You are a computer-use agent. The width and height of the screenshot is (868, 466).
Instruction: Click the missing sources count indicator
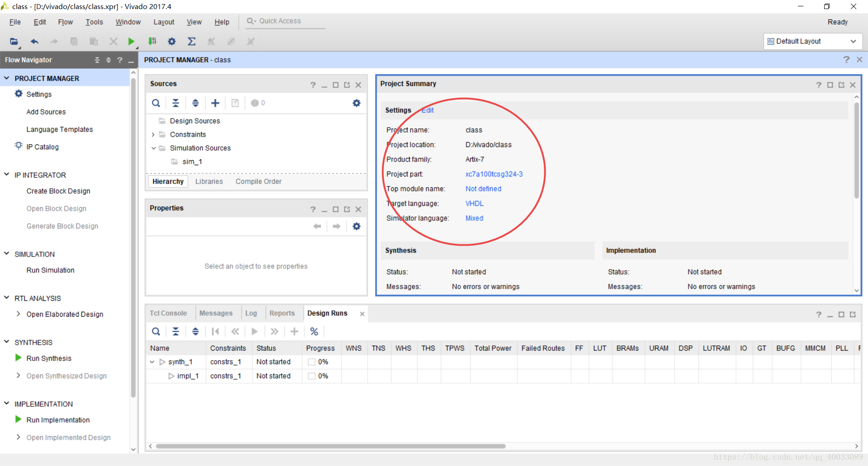pyautogui.click(x=258, y=103)
